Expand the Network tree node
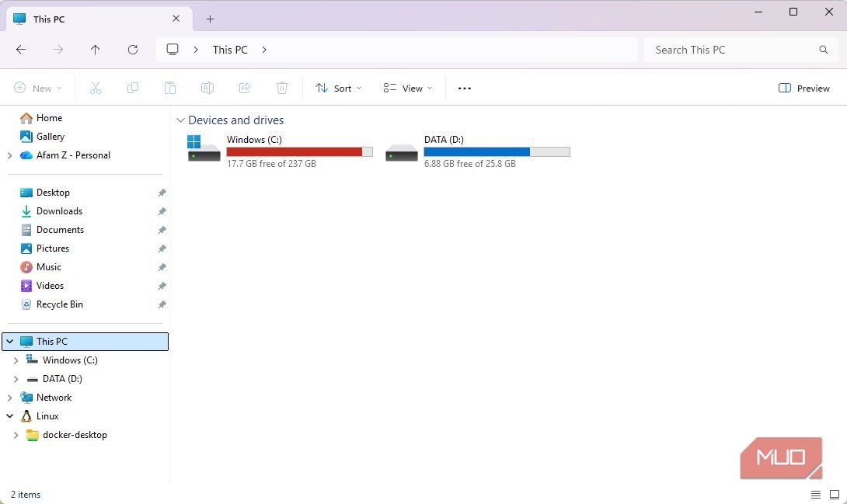This screenshot has height=504, width=847. point(10,398)
